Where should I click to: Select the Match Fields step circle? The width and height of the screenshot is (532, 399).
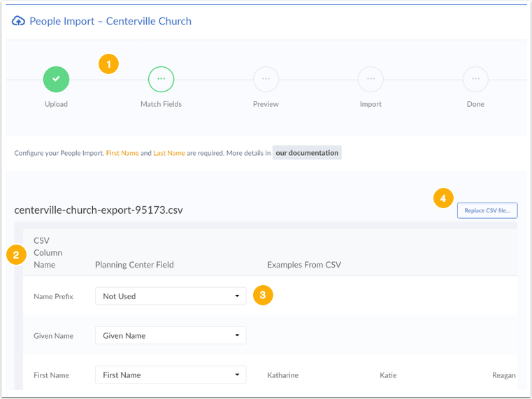[161, 80]
